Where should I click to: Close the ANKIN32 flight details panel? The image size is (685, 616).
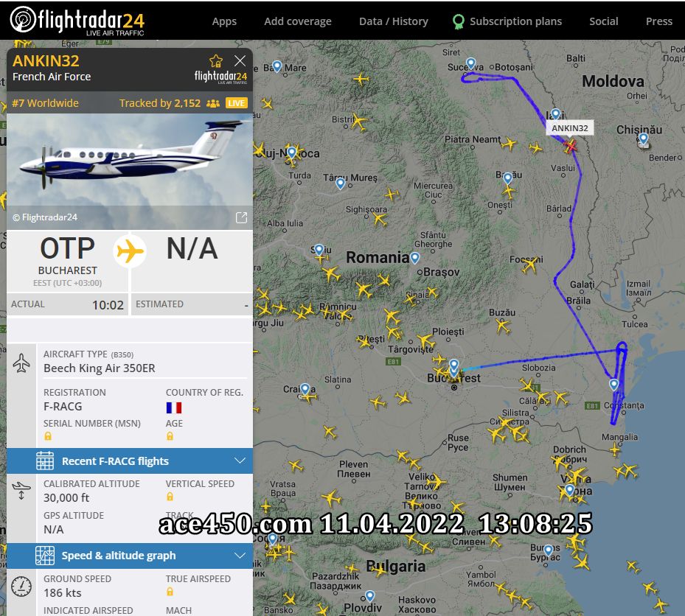click(240, 60)
